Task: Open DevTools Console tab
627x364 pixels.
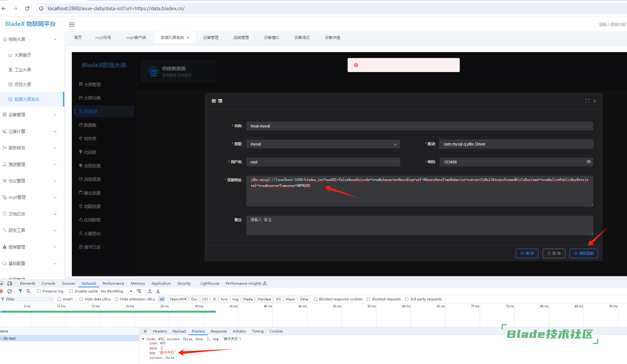Action: click(49, 283)
